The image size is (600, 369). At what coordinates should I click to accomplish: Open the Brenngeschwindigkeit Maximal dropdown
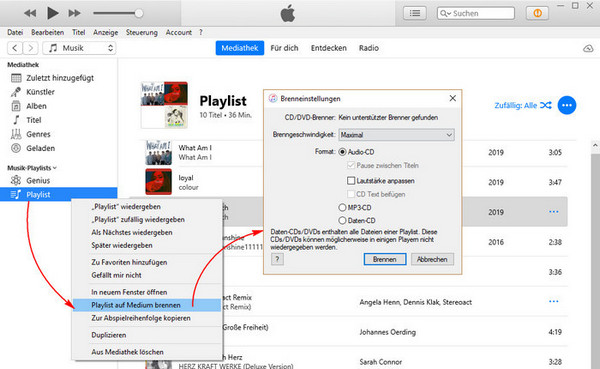click(x=396, y=135)
